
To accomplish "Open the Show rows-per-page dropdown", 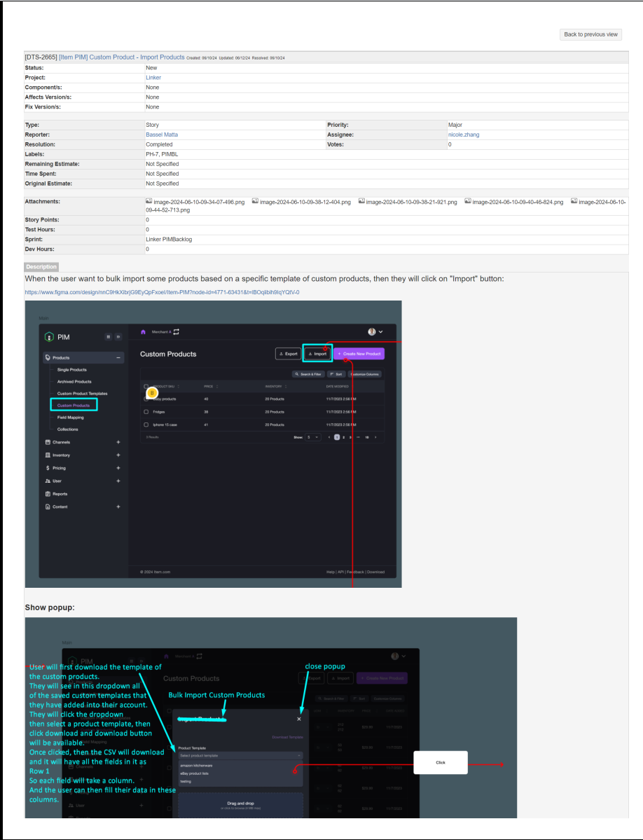I will click(312, 437).
